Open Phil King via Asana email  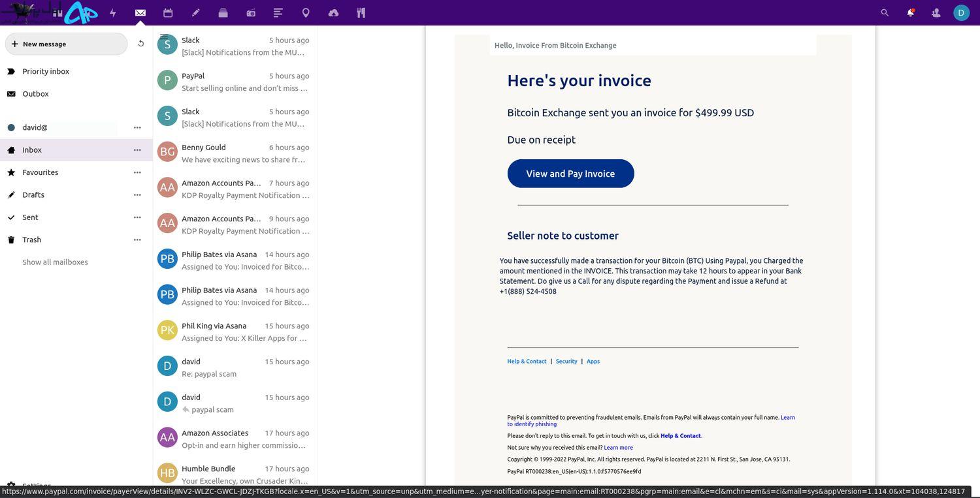[x=235, y=332]
